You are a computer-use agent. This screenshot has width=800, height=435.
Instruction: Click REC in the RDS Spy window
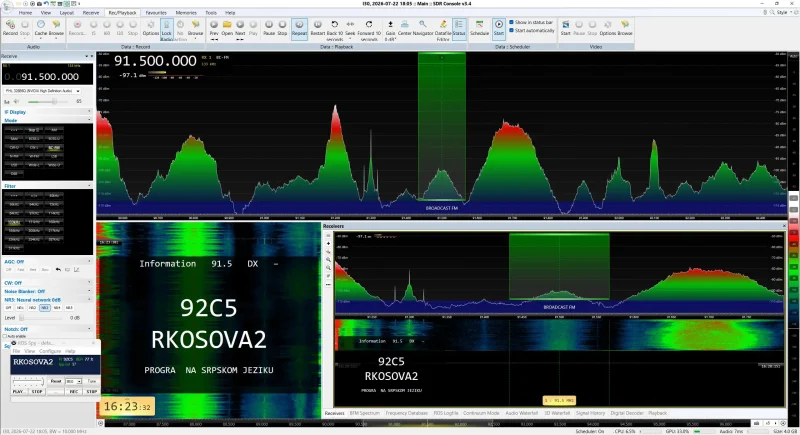tap(73, 392)
